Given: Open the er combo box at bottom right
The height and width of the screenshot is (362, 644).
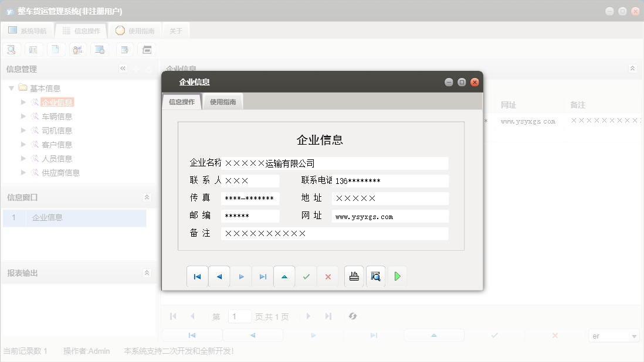Looking at the screenshot, I should click(614, 336).
